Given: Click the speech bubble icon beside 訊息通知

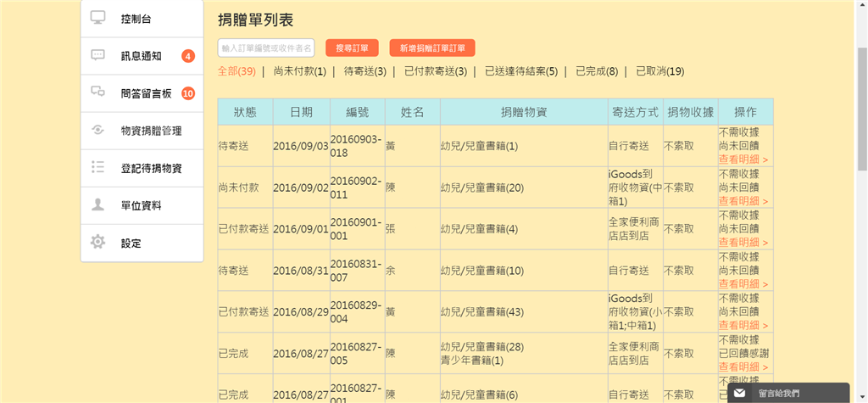Looking at the screenshot, I should 98,55.
